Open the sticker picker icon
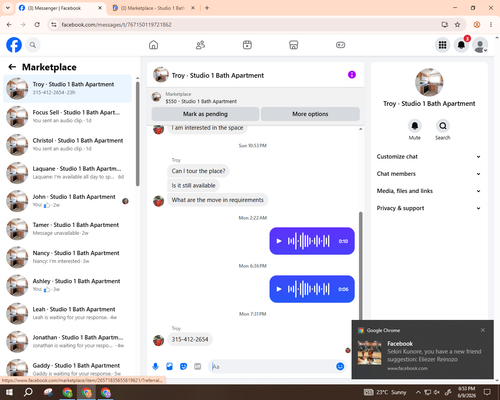The width and height of the screenshot is (500, 400). (x=183, y=367)
